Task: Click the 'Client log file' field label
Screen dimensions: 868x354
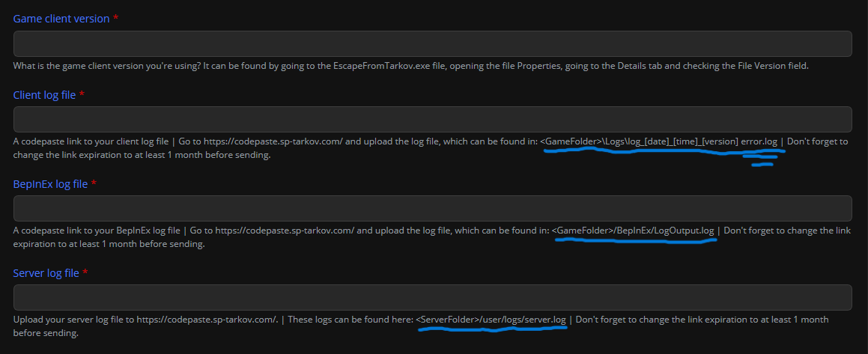Action: coord(44,95)
